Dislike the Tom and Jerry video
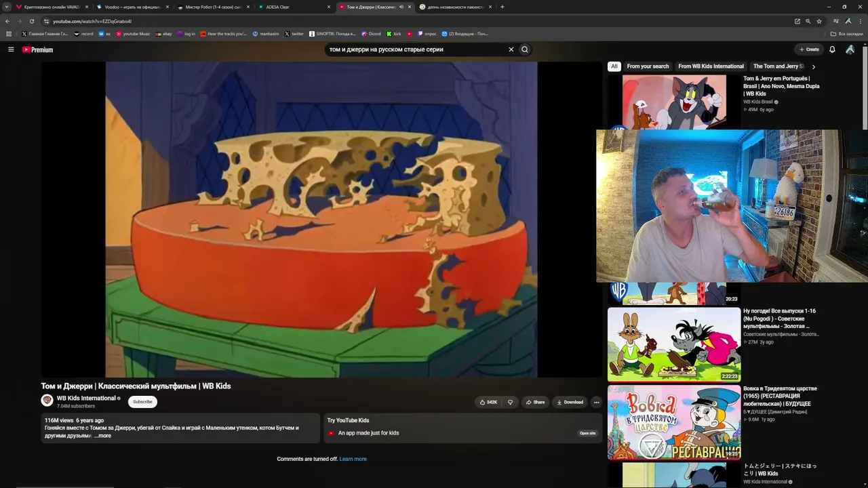 [x=511, y=402]
